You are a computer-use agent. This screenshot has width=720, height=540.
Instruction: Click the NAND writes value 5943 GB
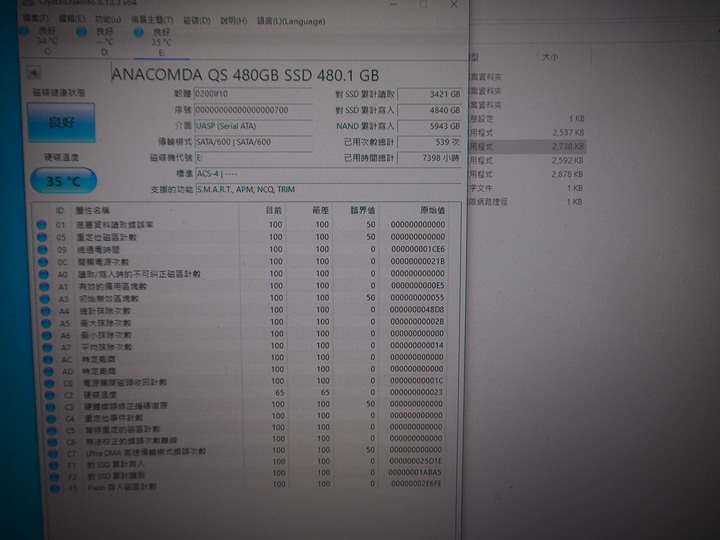tap(429, 126)
